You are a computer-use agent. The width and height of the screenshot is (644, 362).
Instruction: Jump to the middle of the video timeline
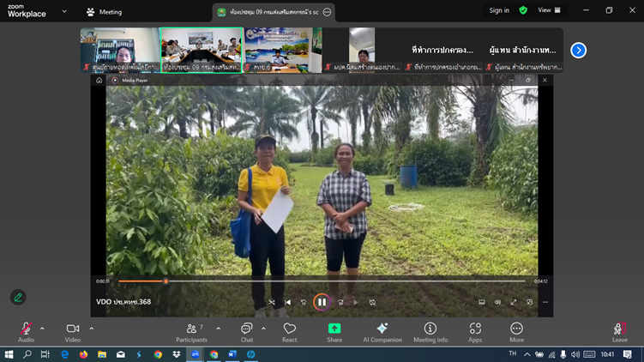click(322, 281)
